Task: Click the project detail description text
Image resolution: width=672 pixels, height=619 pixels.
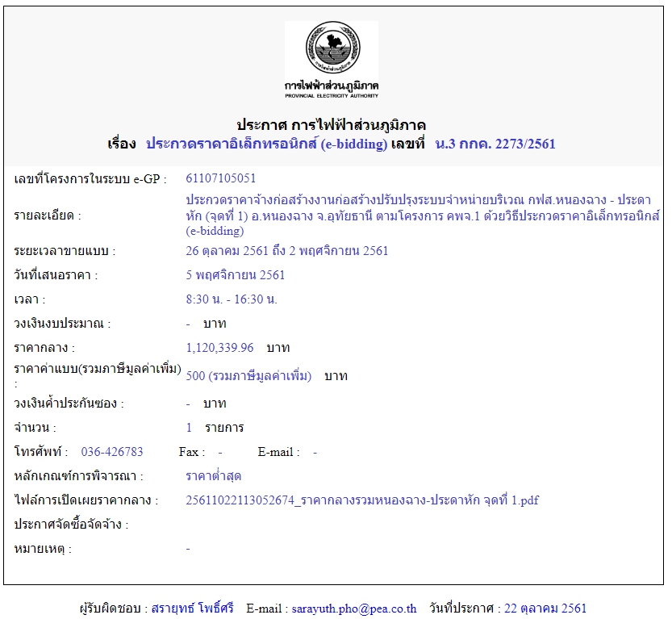Action: 422,215
